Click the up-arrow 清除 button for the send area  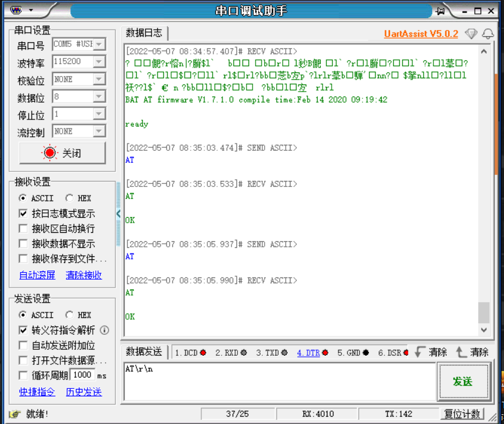472,352
